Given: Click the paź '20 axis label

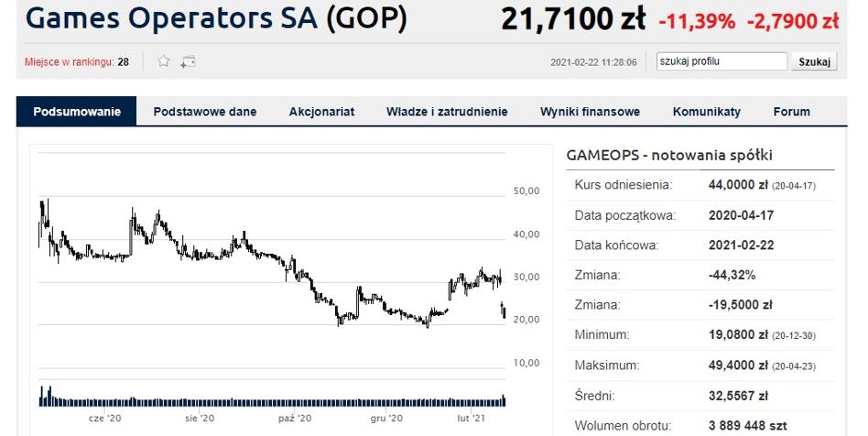Looking at the screenshot, I should click(294, 419).
